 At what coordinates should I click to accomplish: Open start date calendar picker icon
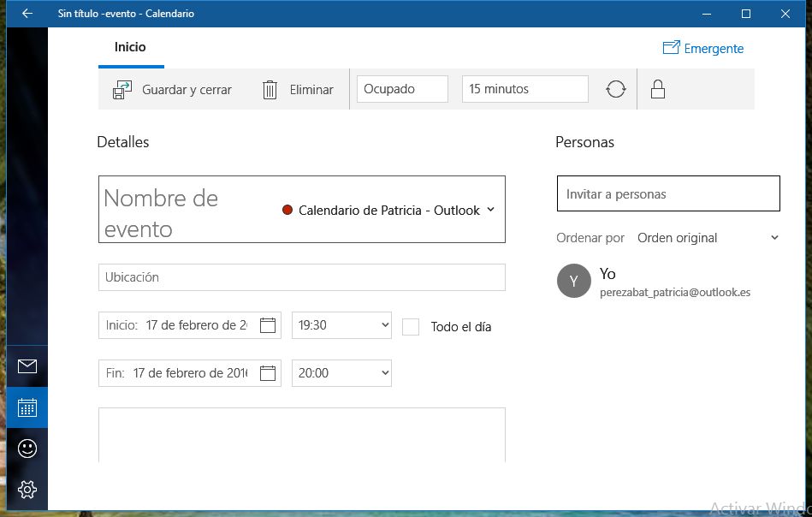[x=268, y=325]
